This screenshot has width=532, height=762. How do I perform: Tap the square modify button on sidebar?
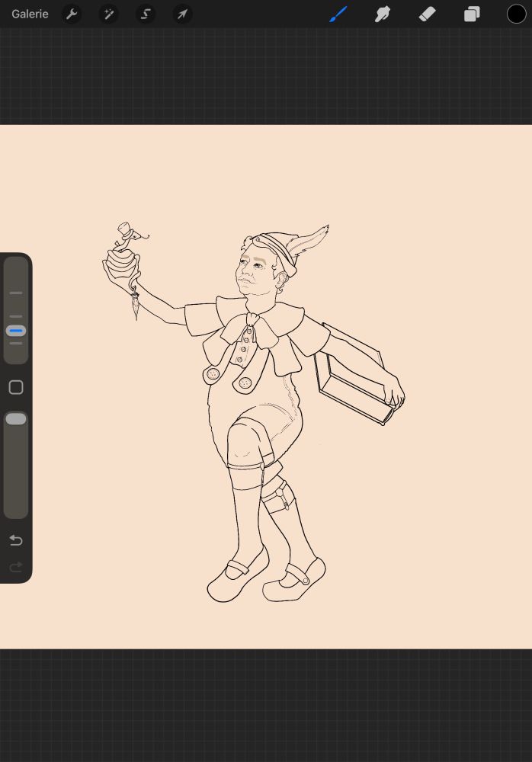pyautogui.click(x=16, y=387)
